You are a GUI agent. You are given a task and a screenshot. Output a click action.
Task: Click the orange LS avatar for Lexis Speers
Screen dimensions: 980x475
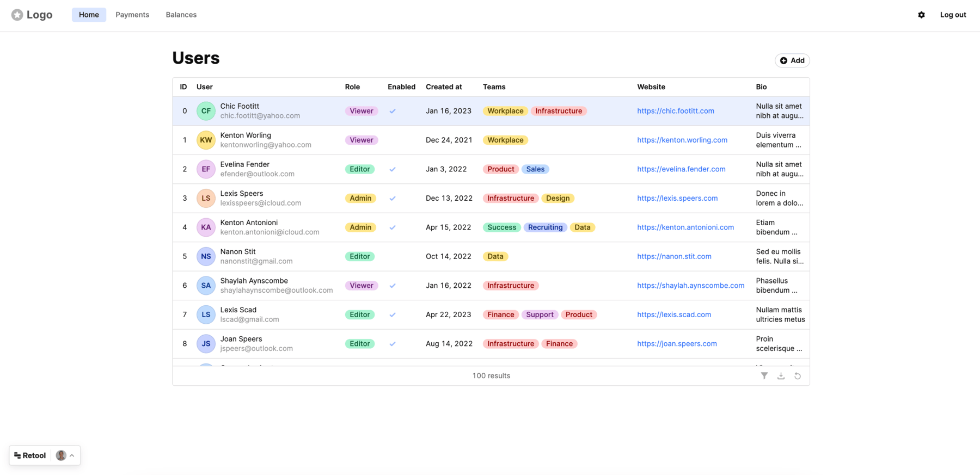point(206,198)
